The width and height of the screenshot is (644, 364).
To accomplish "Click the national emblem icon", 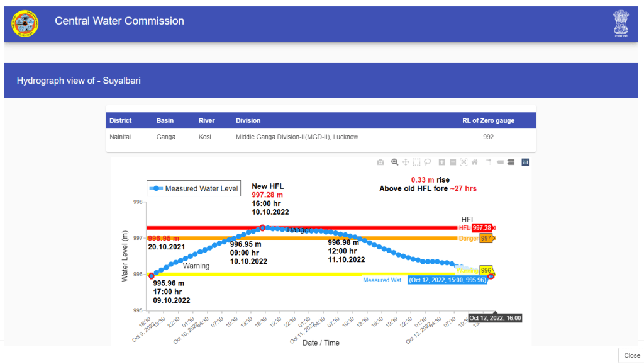I will point(621,24).
